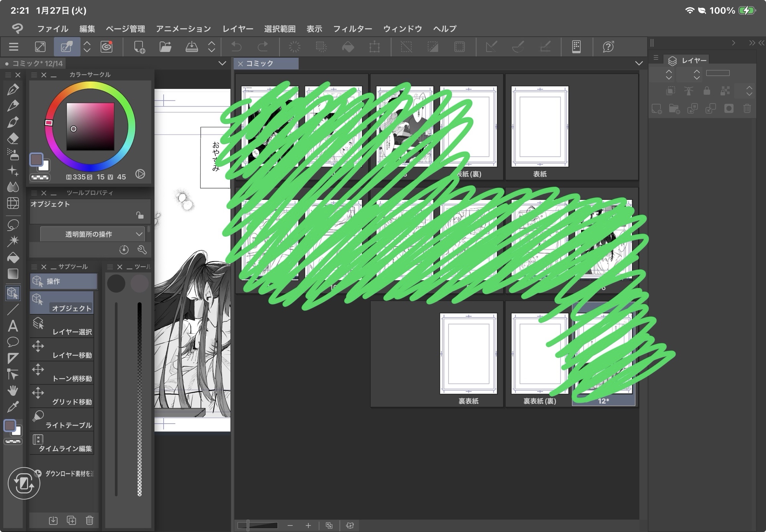Select the Balloon tool
766x532 pixels.
13,342
